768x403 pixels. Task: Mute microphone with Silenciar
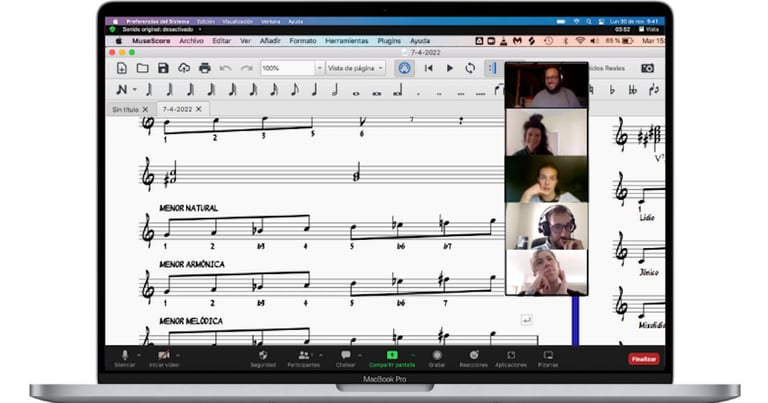point(125,359)
